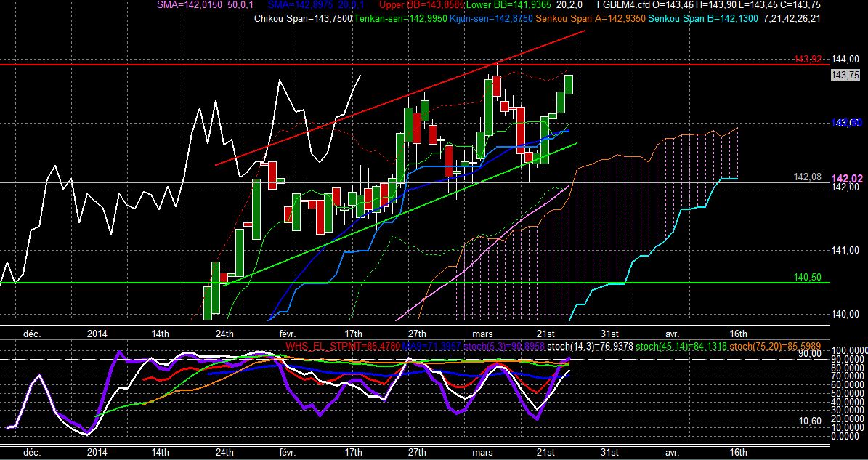
Task: Click the red 143,92 resistance price label
Action: click(x=807, y=59)
